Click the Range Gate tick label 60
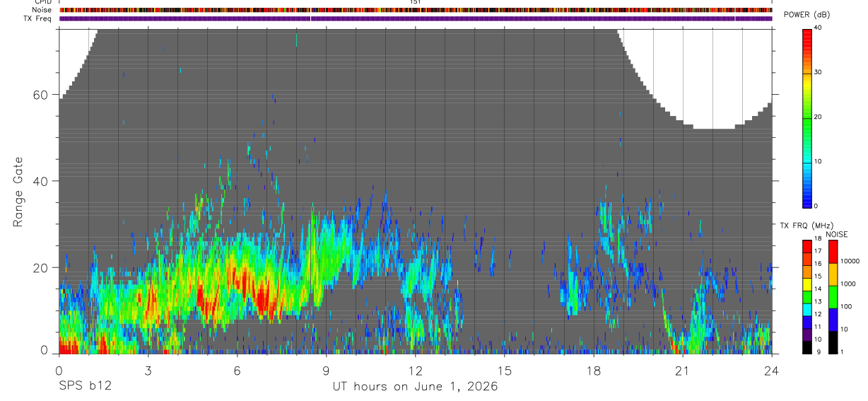The width and height of the screenshot is (868, 401). click(x=40, y=95)
